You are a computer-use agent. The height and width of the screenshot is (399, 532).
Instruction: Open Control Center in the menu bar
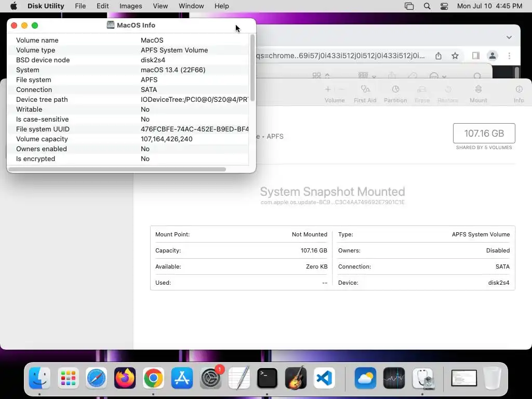pos(444,6)
